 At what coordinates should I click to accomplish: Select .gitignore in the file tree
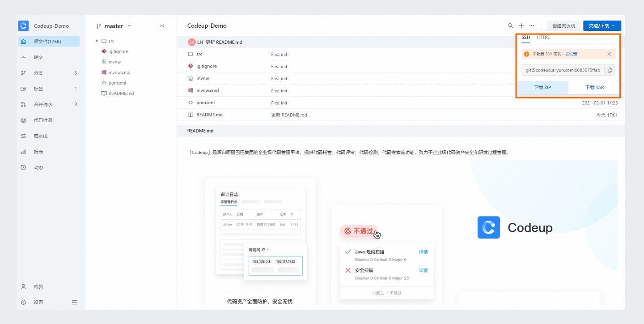coord(118,51)
